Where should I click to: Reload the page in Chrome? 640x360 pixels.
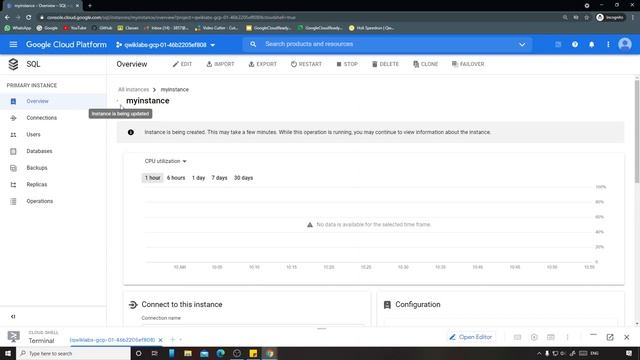click(29, 18)
